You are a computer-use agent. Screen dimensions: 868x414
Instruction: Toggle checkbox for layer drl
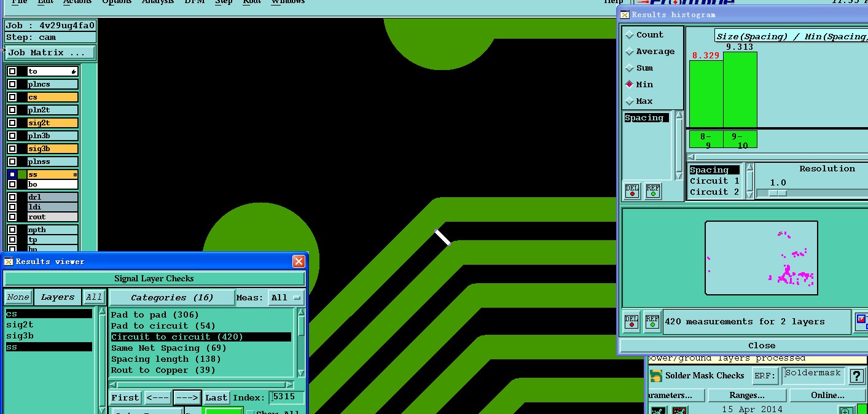(x=12, y=197)
